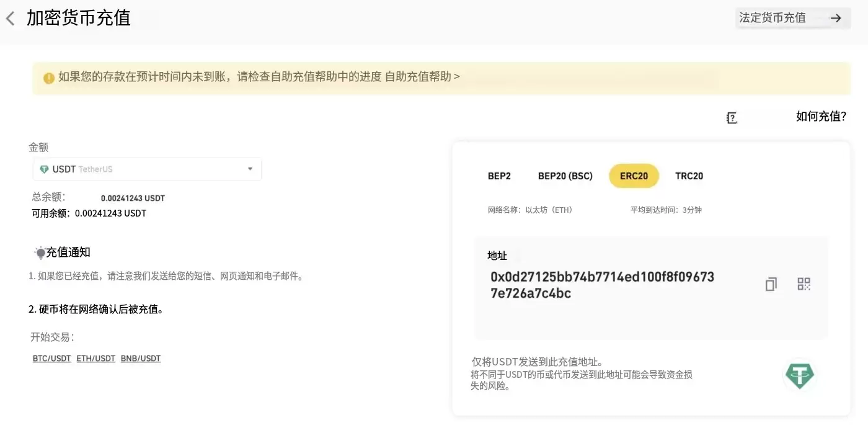Open 如何充值? help link
This screenshot has height=425, width=868.
[821, 116]
